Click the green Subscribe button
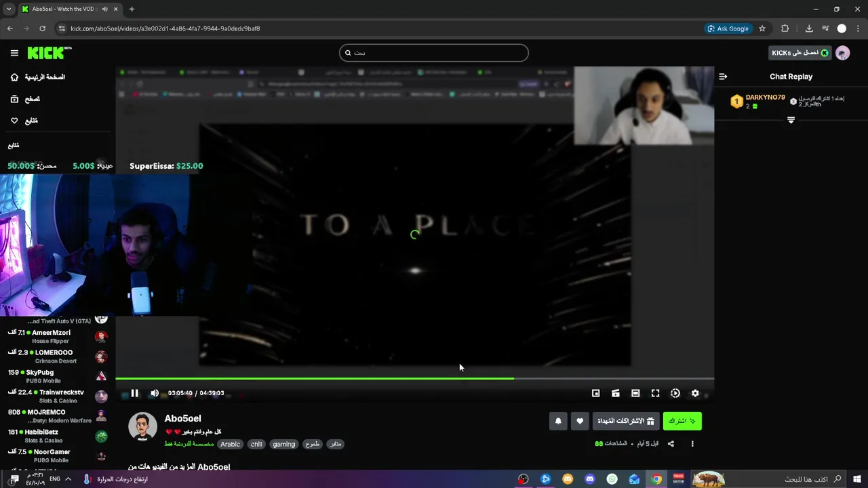Viewport: 868px width, 488px height. [x=682, y=421]
